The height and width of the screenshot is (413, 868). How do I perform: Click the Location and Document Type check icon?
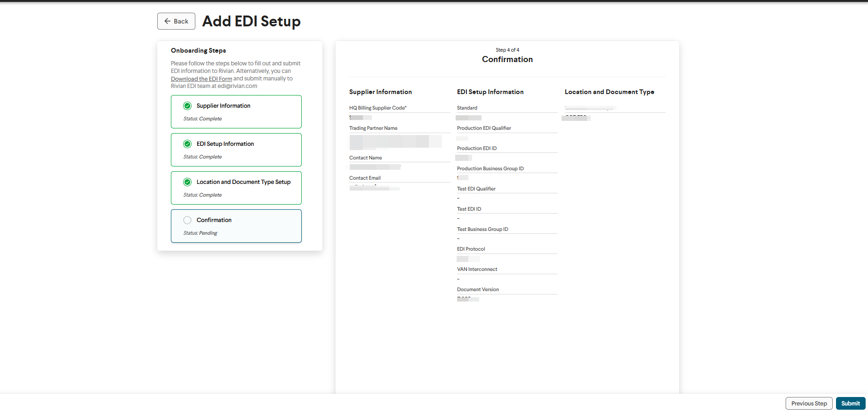click(187, 182)
